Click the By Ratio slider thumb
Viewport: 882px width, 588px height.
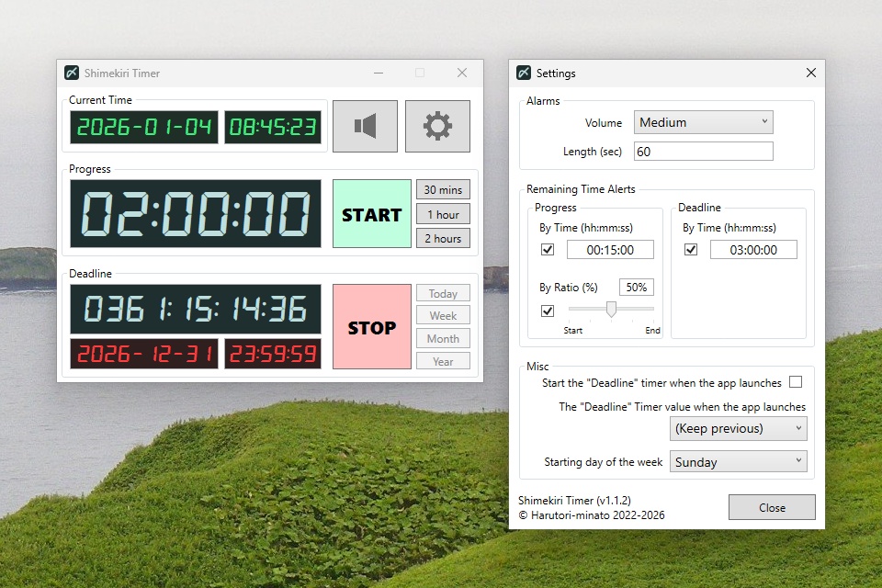tap(611, 309)
